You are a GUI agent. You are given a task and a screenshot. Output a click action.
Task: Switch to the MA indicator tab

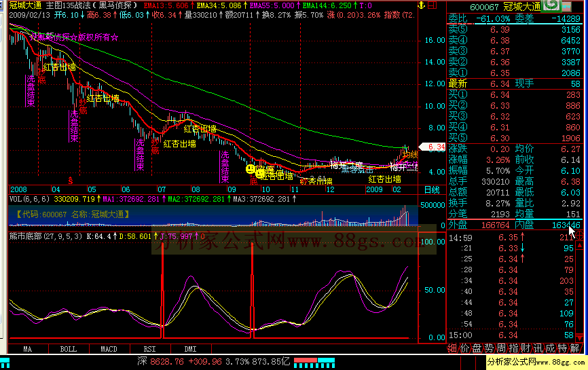coord(28,349)
